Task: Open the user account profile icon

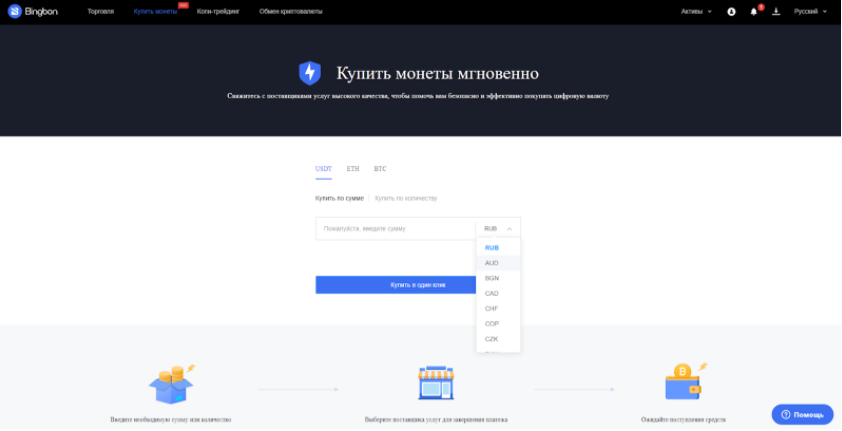Action: [x=731, y=12]
